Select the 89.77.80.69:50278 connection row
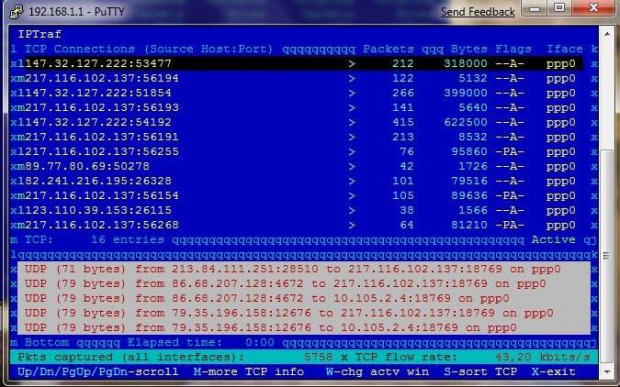Image resolution: width=620 pixels, height=387 pixels. click(303, 166)
